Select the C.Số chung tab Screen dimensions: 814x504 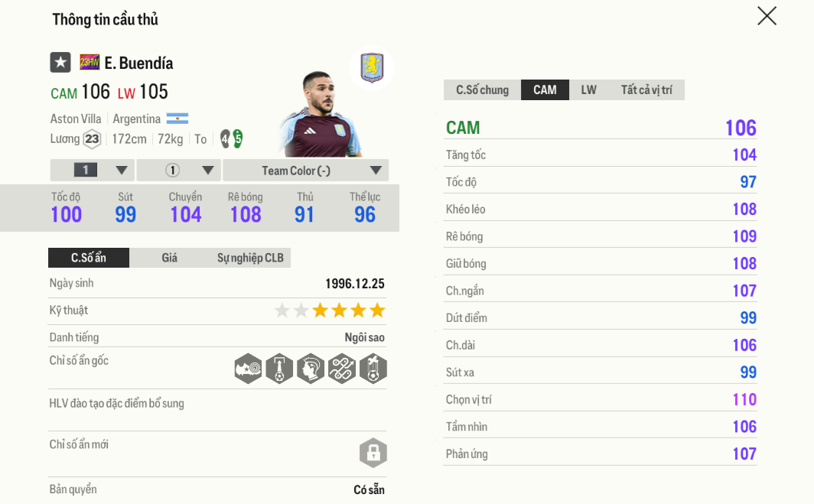[x=482, y=90]
